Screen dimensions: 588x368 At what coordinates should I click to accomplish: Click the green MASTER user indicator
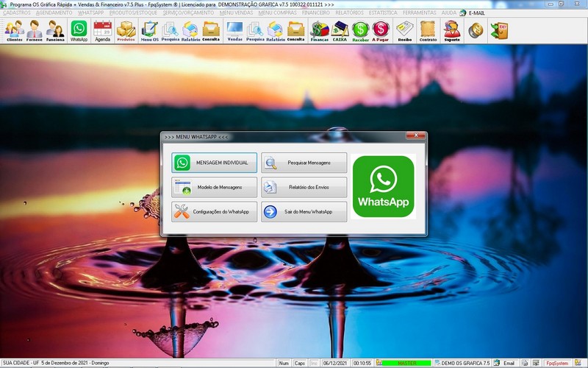pyautogui.click(x=406, y=363)
